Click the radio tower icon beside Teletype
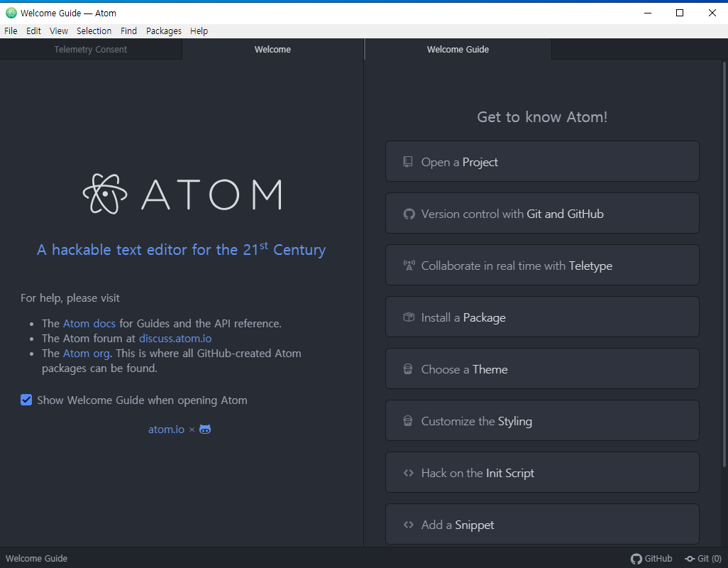728x568 pixels. coord(409,266)
